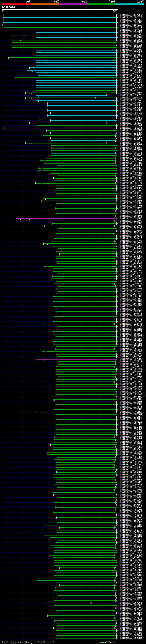146x644 pixels.
Task: Select the UniRef100_B6U8S9 label
Action: [x=131, y=70]
